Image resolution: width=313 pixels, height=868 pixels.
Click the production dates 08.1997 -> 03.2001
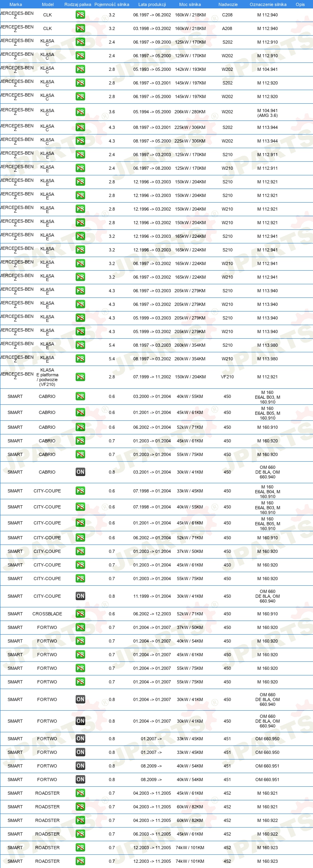(x=152, y=127)
